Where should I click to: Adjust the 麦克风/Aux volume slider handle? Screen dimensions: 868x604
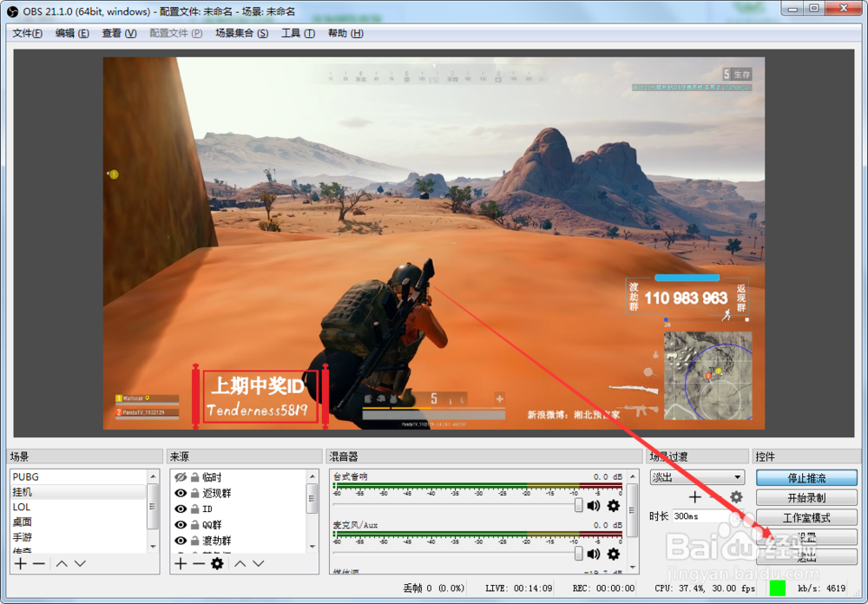click(x=578, y=553)
